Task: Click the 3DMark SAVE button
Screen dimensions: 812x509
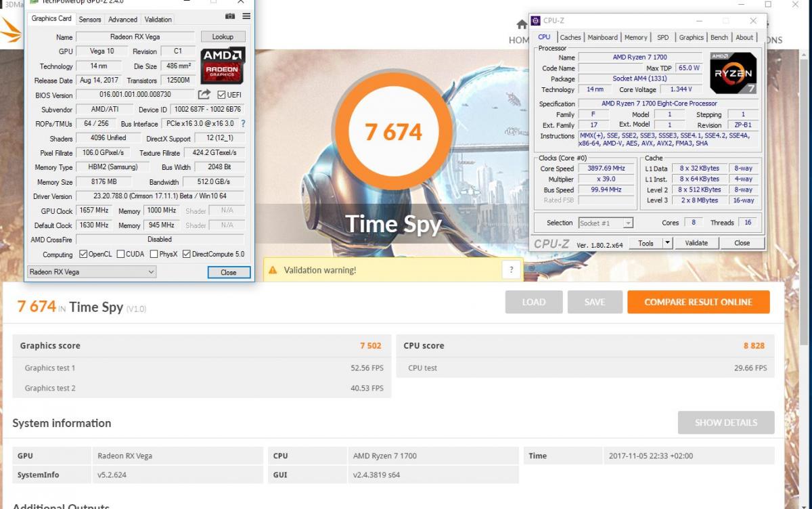Action: pyautogui.click(x=595, y=302)
